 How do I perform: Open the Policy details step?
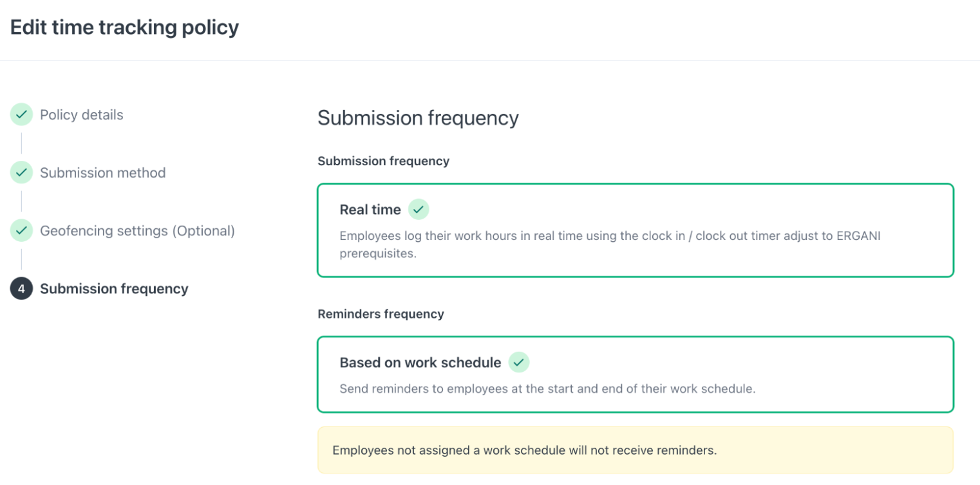point(82,114)
